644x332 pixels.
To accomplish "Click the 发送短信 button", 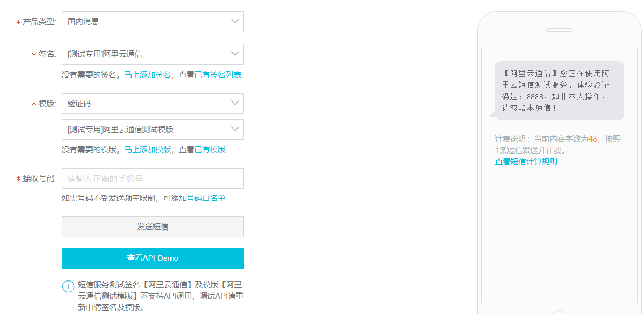I will 152,227.
